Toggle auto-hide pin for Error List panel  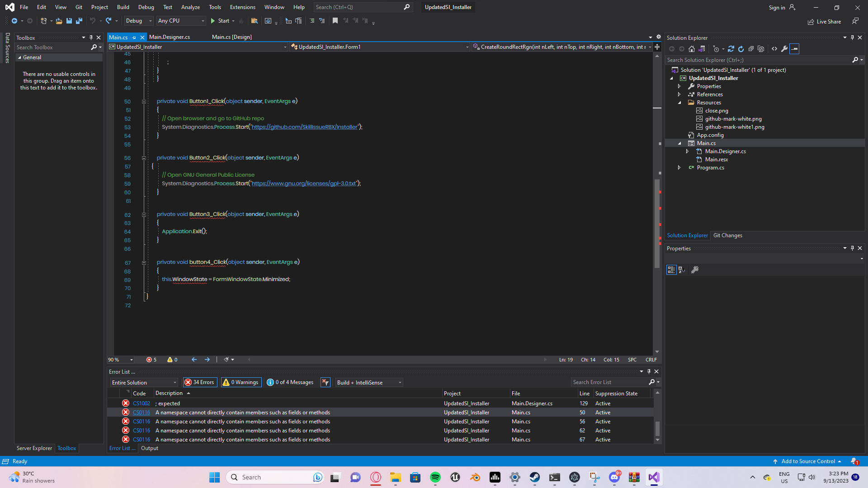pos(649,371)
